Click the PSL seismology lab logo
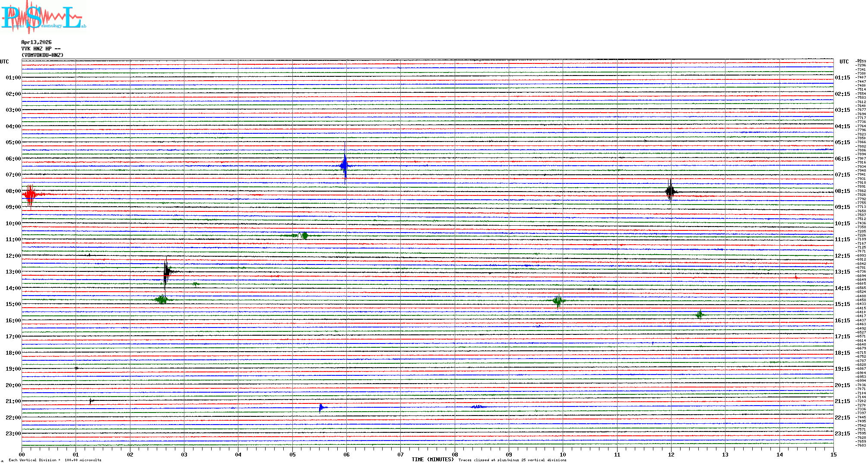Viewport: 868px width, 466px height. [x=43, y=17]
